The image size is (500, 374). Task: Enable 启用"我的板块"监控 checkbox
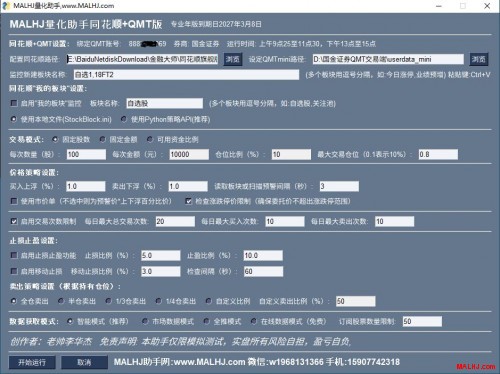[14, 103]
